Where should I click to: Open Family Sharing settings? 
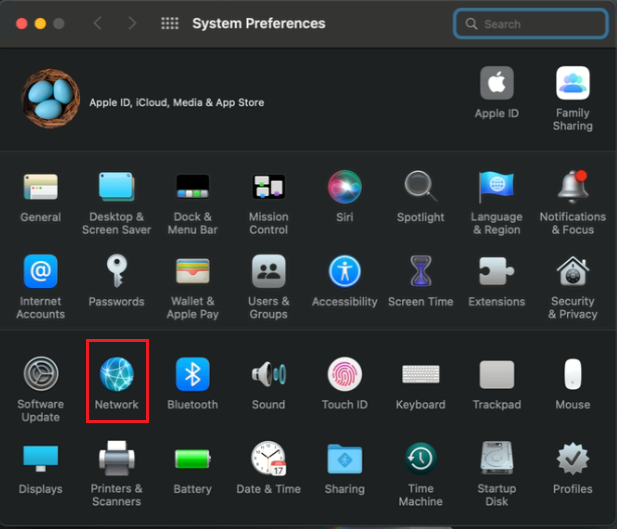(x=572, y=84)
